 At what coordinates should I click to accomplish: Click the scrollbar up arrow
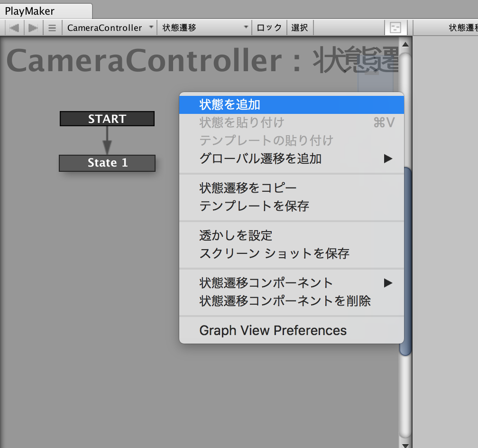coord(405,45)
